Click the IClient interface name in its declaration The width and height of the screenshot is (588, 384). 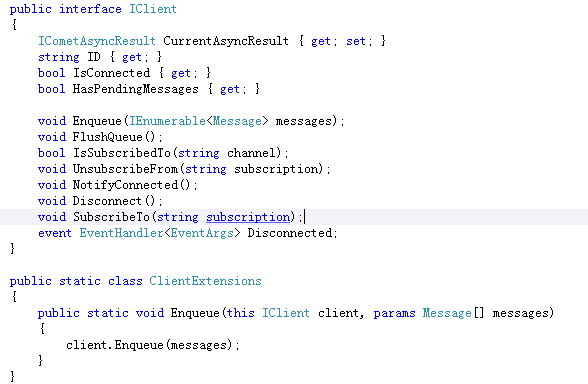pyautogui.click(x=153, y=9)
